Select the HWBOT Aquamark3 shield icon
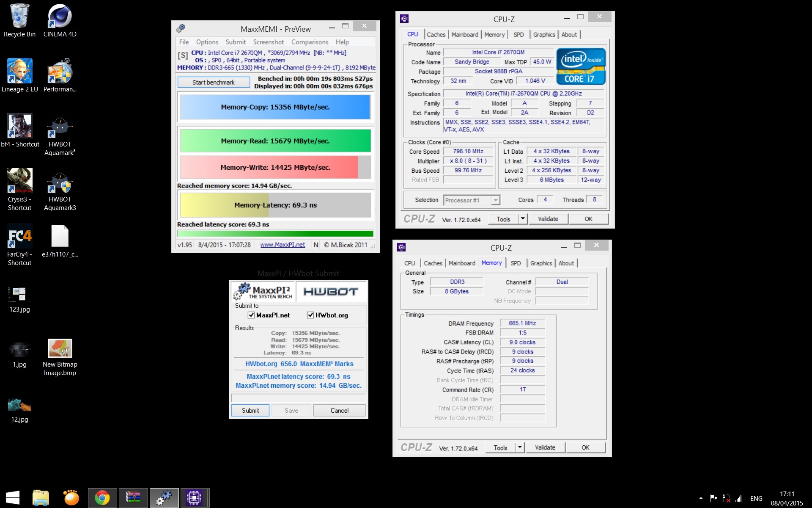This screenshot has height=508, width=812. pos(60,181)
